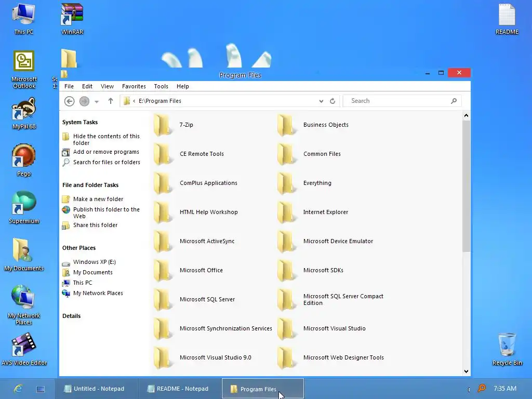The image size is (532, 399).
Task: Open Microsoft Synchronization Services folder icon
Action: (163, 329)
